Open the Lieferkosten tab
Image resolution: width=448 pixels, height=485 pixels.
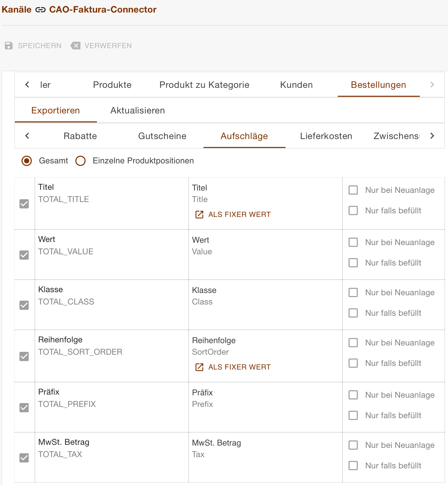(x=326, y=136)
